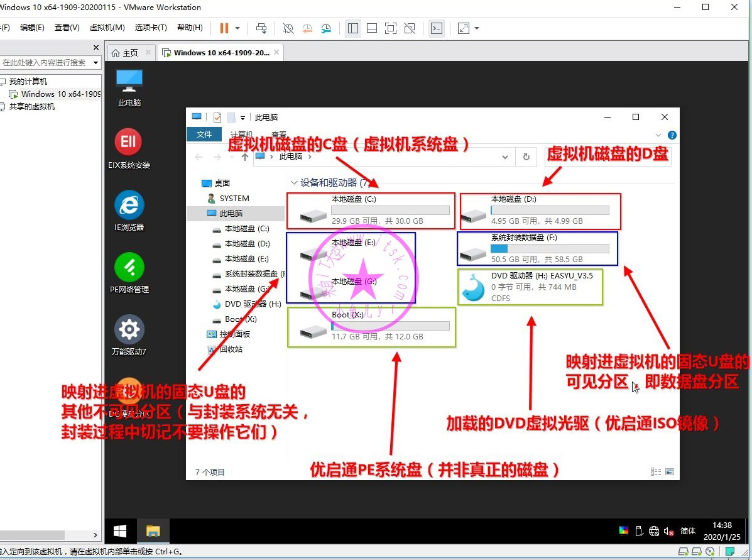The height and width of the screenshot is (560, 752).
Task: Select 控制面板 in the navigation pane
Action: 235,334
